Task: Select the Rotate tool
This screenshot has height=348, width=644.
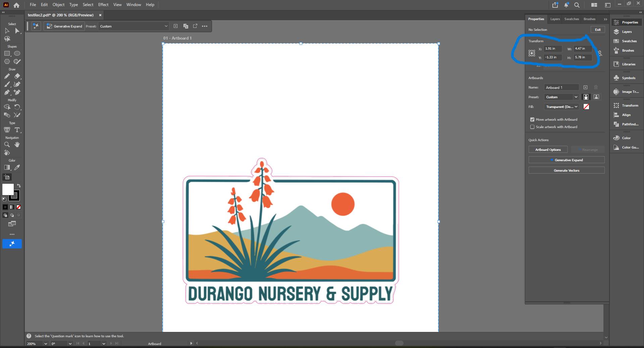Action: [x=17, y=107]
